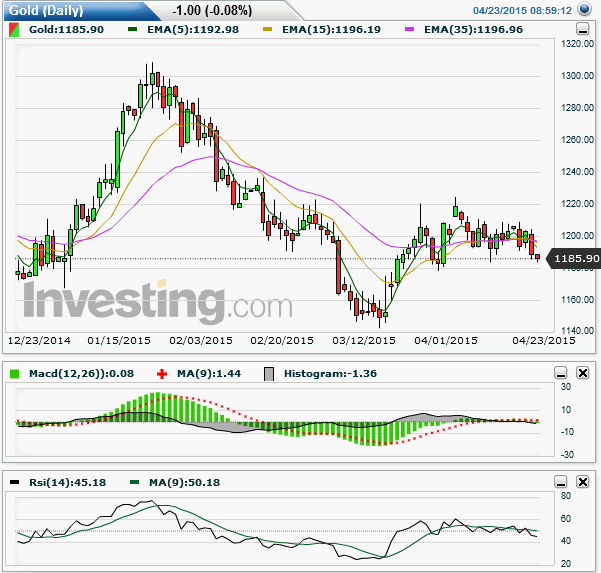Click the 1220.00 price axis label
This screenshot has width=601, height=573.
578,204
